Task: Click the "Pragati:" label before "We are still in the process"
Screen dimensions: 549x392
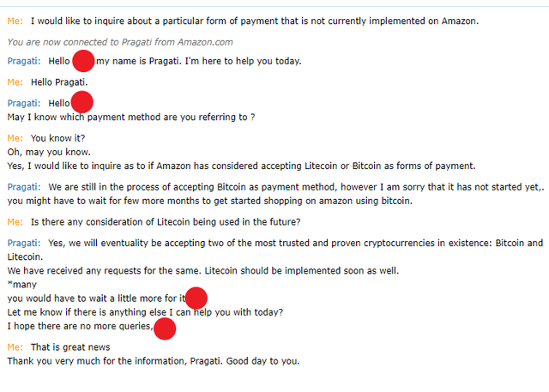Action: tap(24, 187)
